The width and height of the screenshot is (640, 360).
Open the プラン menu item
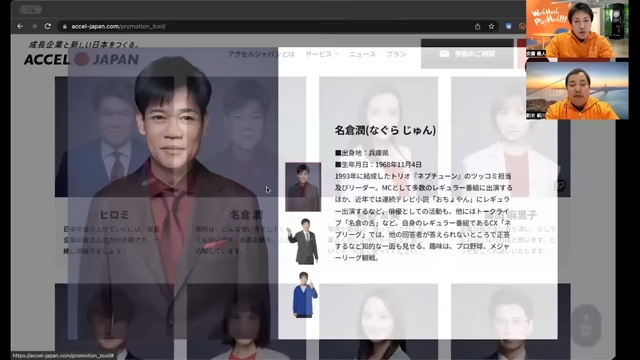[396, 54]
